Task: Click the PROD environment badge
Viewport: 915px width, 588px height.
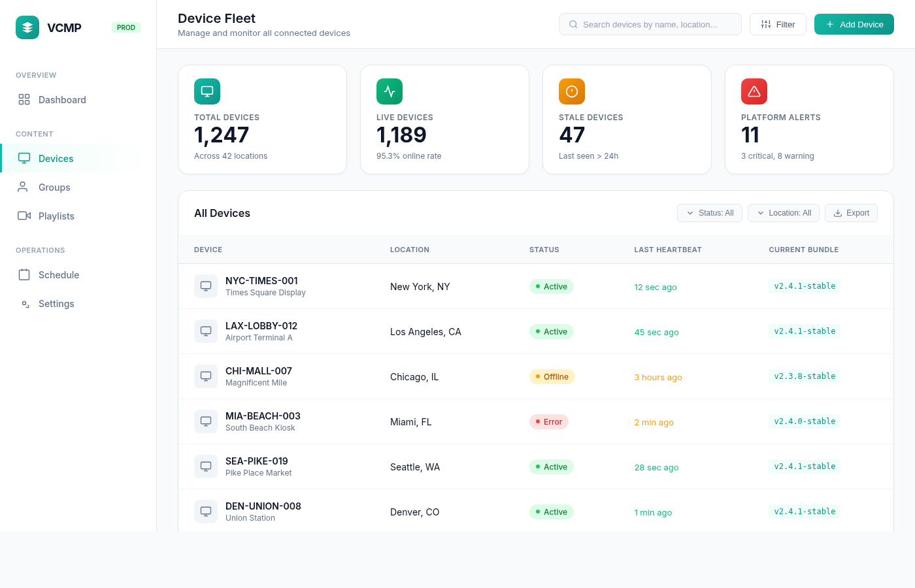Action: coord(125,27)
